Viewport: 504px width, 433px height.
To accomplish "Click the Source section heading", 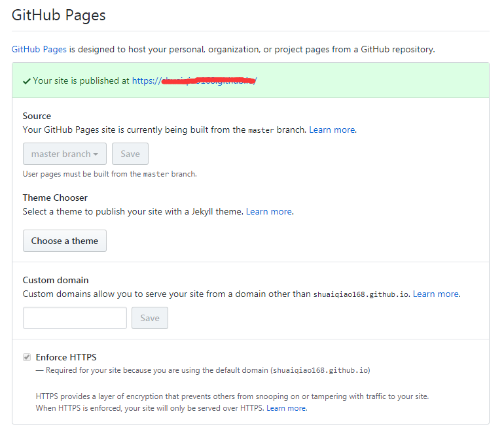I will pos(37,116).
